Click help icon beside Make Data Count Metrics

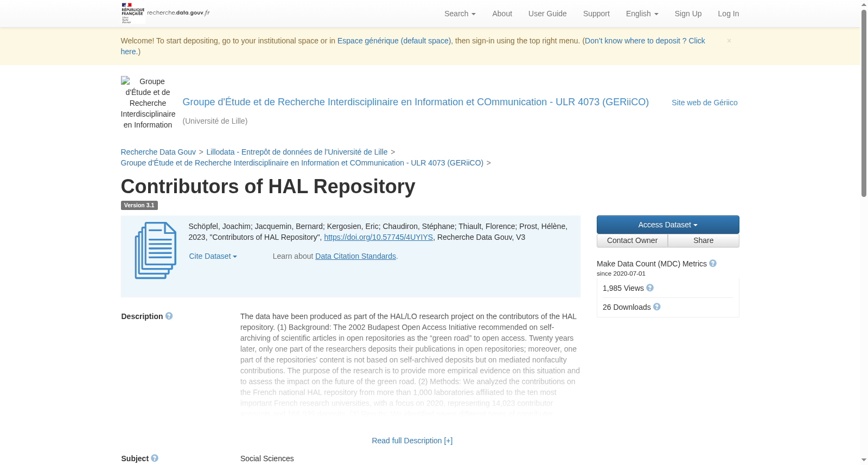(x=713, y=263)
